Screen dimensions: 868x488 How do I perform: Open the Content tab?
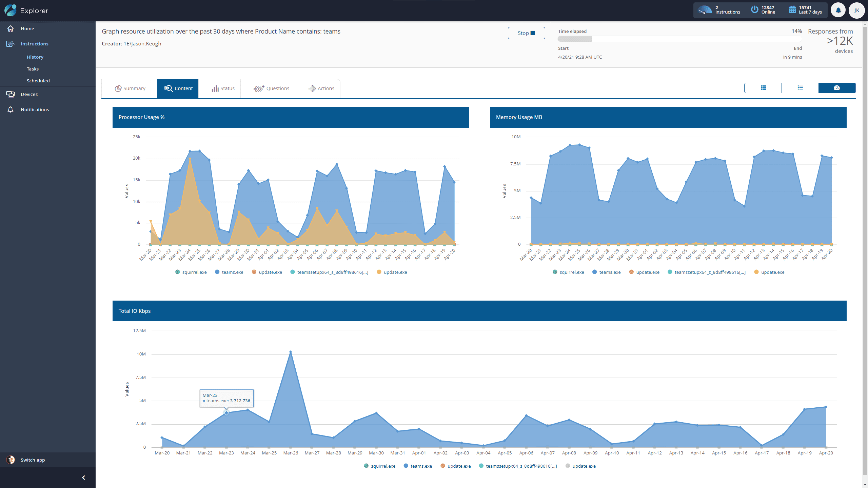178,88
